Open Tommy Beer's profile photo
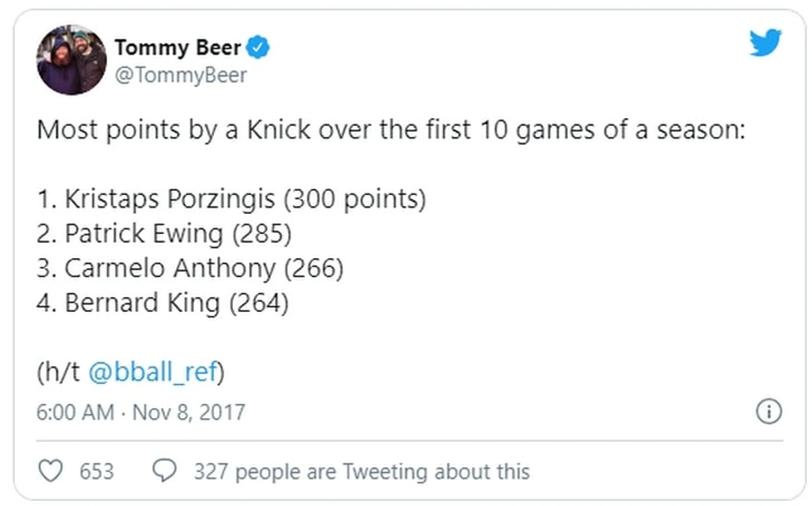Screen dimensions: 812x506 pos(71,60)
